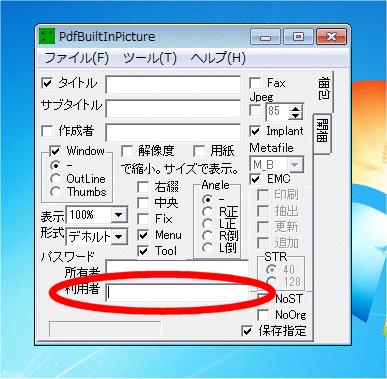This screenshot has width=387, height=379.
Task: Enable the NoOrg checkbox
Action: point(263,315)
